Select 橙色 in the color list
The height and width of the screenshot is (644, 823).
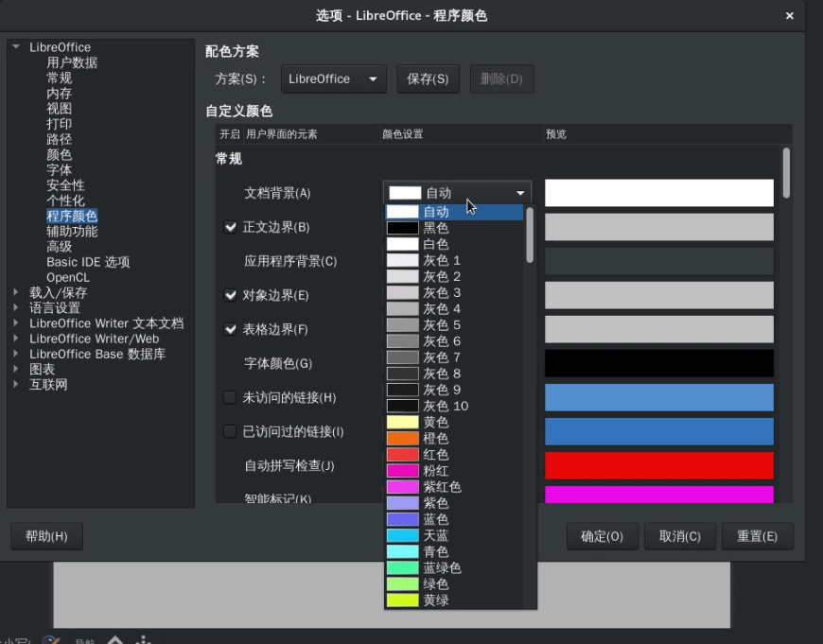[x=454, y=438]
